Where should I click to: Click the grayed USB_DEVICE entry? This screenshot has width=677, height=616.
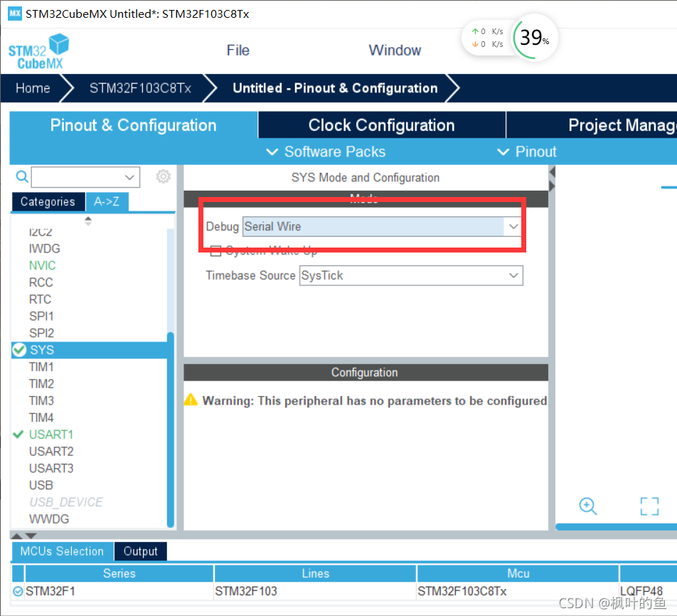tap(66, 502)
